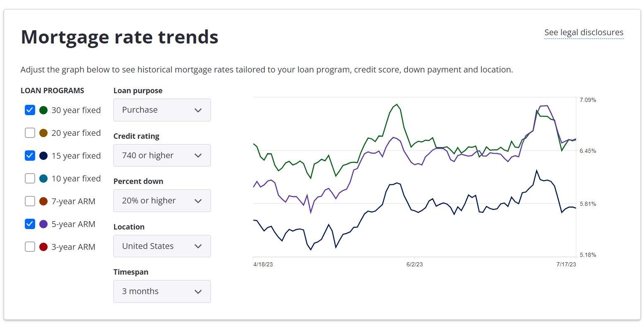Disable the 15 year fixed checkbox
644x326 pixels.
point(30,156)
